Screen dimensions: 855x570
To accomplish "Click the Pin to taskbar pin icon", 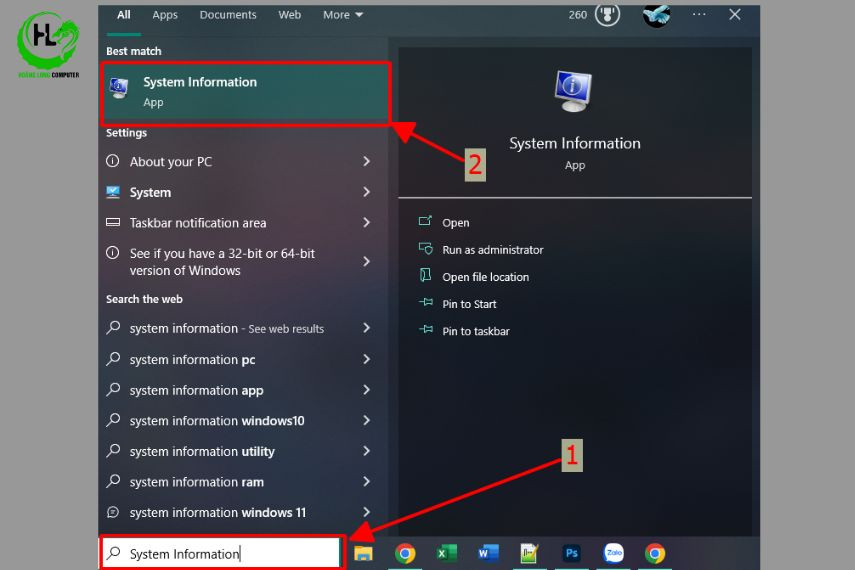I will 425,329.
